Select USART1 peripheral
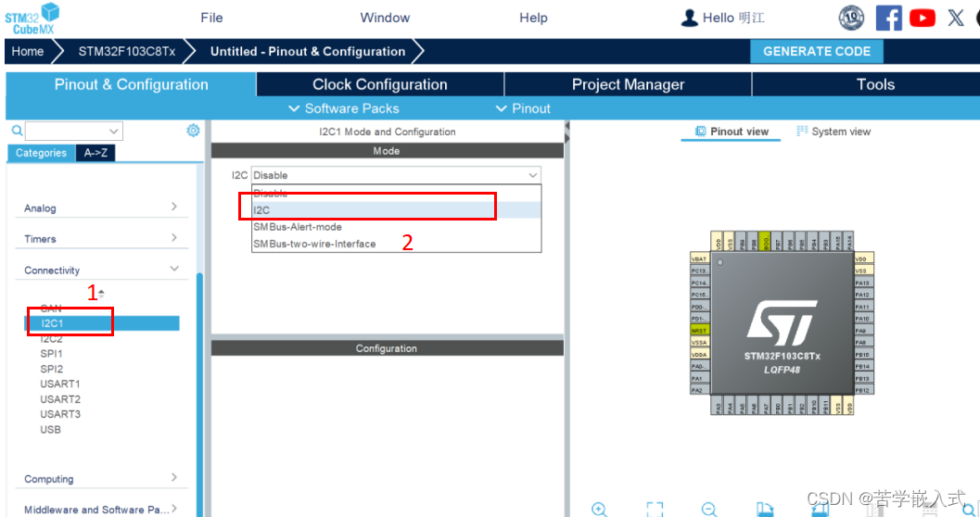This screenshot has height=517, width=980. tap(60, 384)
